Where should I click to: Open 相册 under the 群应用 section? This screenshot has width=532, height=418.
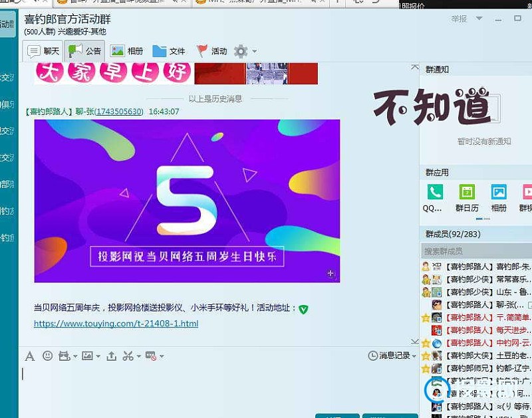pos(499,192)
